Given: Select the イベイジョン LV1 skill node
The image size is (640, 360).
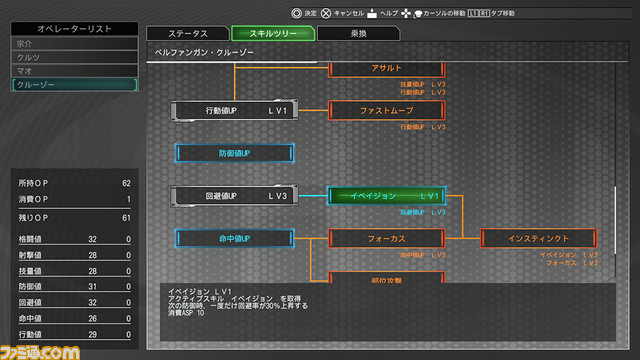Looking at the screenshot, I should tap(387, 196).
